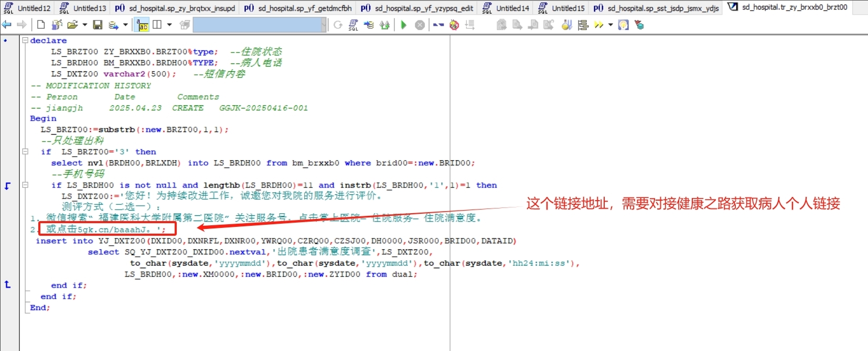Save the file with the floppy icon
Viewport: 868px width, 351px height.
pos(98,25)
